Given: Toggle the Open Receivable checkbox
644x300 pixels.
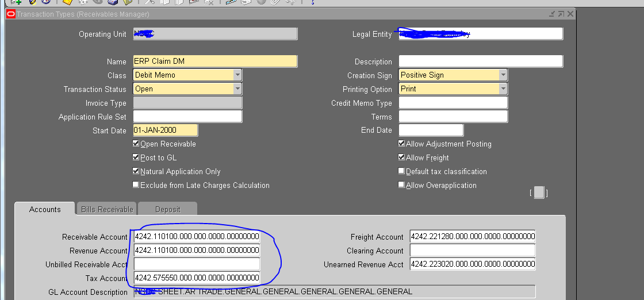Looking at the screenshot, I should (136, 144).
